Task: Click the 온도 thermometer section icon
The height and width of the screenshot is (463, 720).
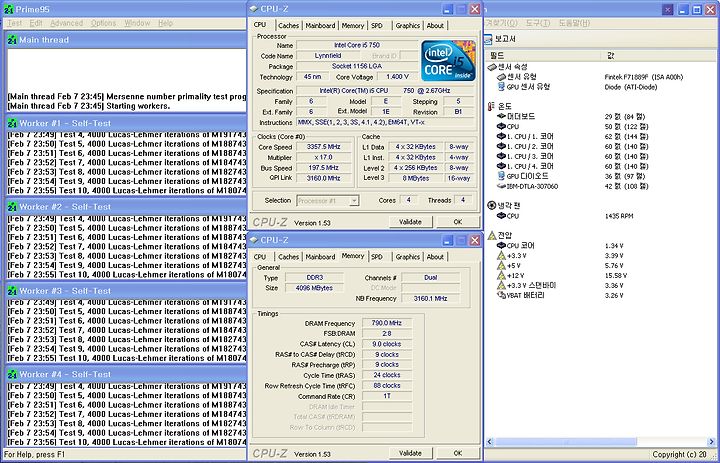Action: point(492,107)
